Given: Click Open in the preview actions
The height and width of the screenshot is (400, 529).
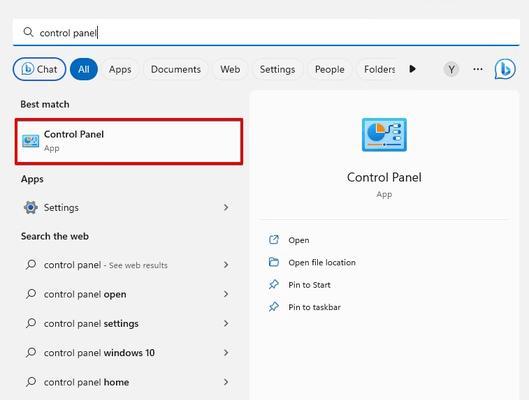Looking at the screenshot, I should (299, 240).
